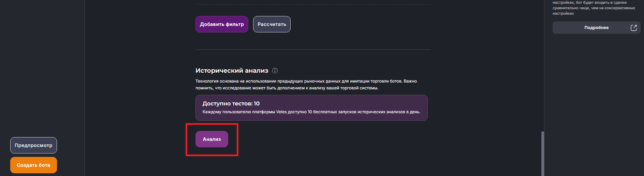Open the Предпросмотр preview
644x176 pixels.
[x=33, y=145]
